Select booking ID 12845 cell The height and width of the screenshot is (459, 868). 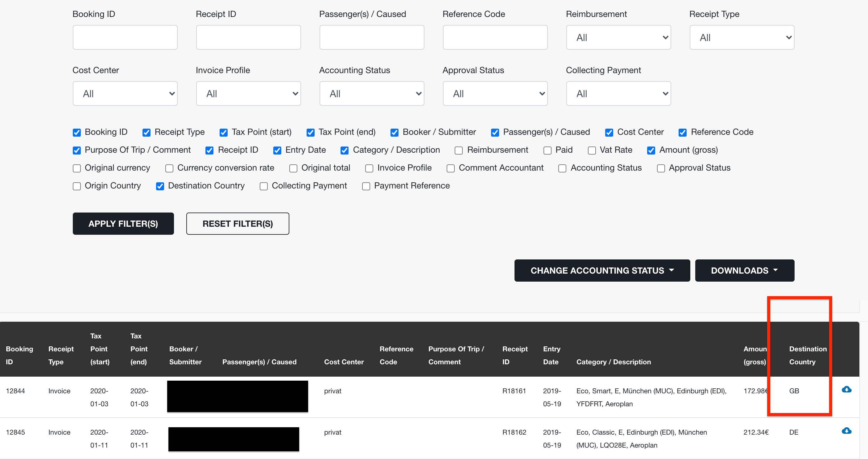point(15,432)
